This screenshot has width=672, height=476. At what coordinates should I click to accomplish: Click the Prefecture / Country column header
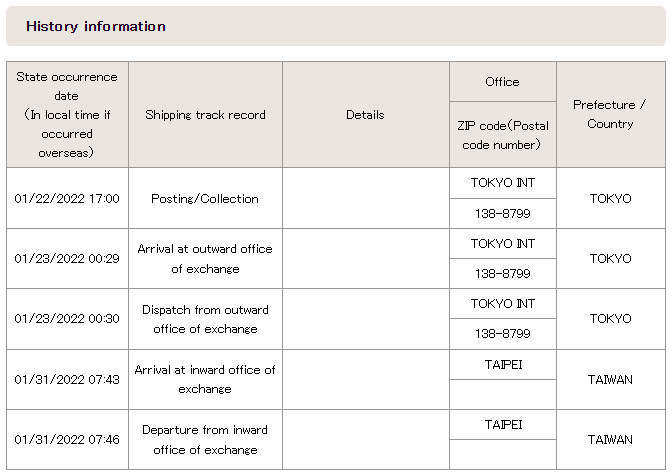point(611,114)
